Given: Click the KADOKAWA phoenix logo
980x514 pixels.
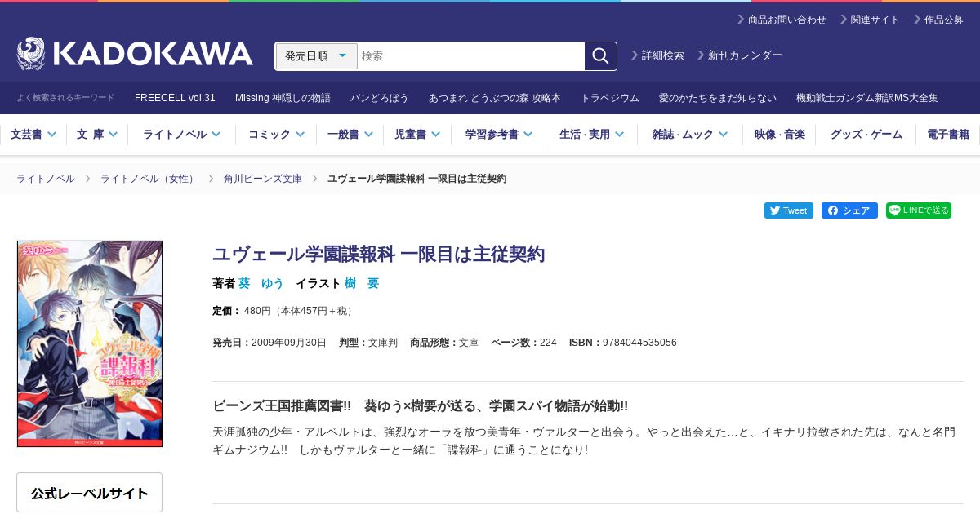Looking at the screenshot, I should (x=135, y=55).
